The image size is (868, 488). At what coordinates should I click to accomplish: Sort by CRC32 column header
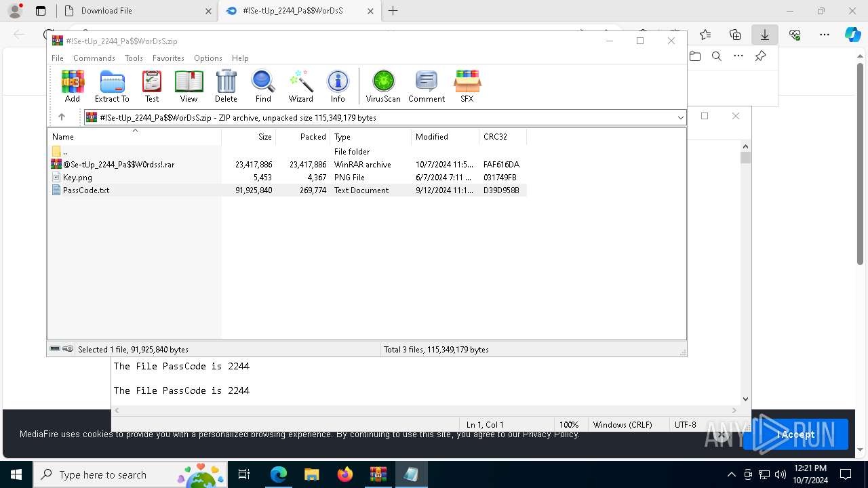502,136
